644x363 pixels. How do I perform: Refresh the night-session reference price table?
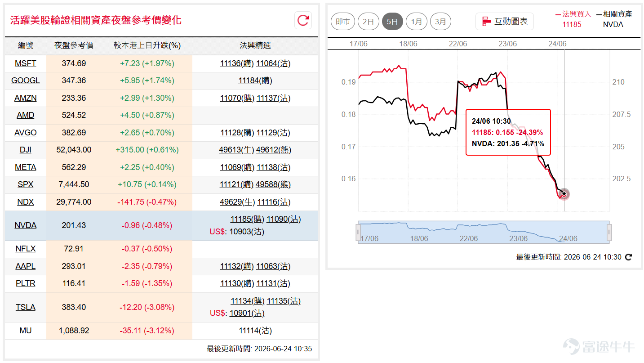tap(303, 20)
